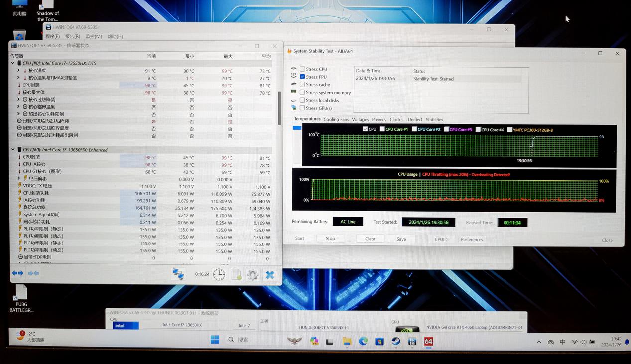Open Steam from the taskbar

coord(395,341)
